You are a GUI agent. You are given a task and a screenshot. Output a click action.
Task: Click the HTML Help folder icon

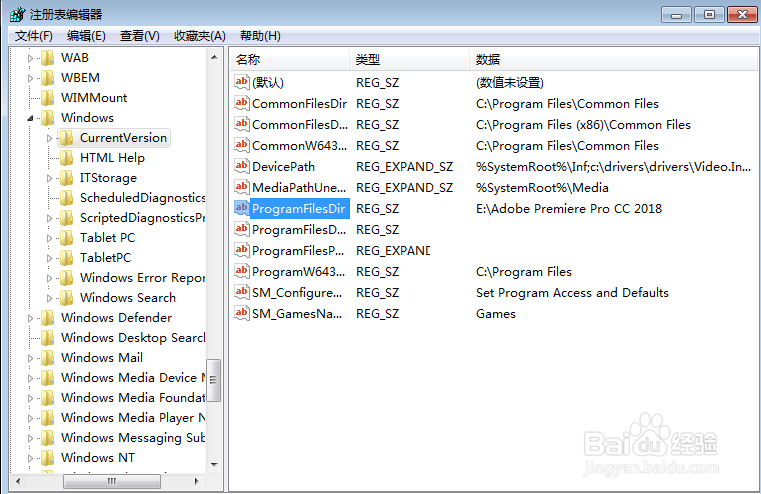click(x=66, y=158)
